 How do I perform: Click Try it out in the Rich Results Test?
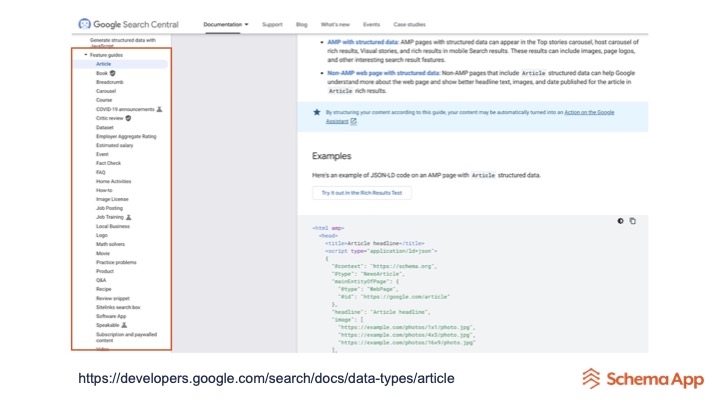361,193
